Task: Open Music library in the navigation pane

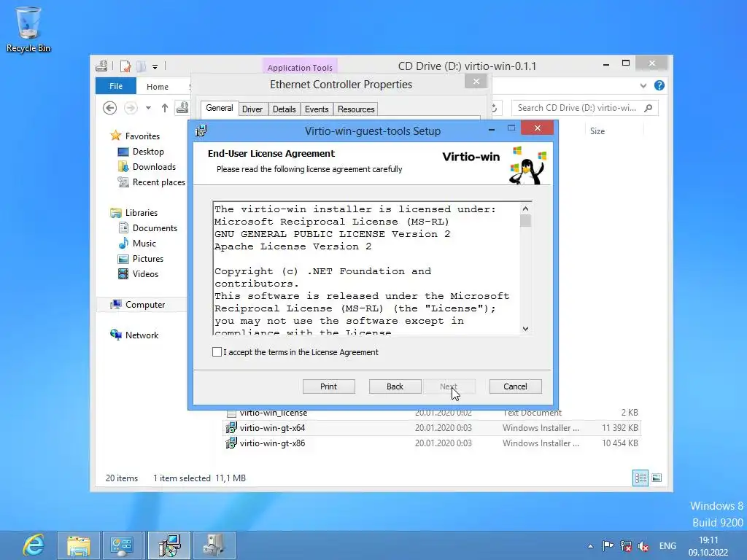Action: [144, 244]
